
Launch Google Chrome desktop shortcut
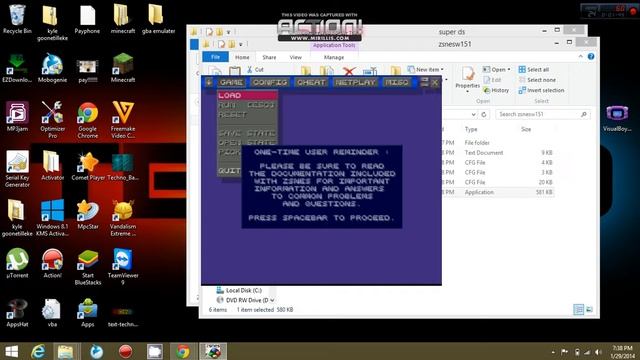87,119
